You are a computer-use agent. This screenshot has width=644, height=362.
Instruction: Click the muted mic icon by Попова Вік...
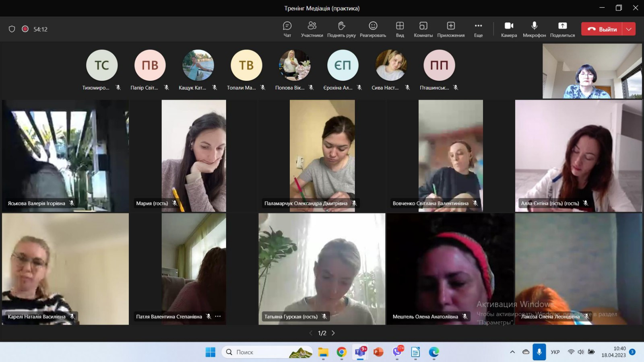311,87
